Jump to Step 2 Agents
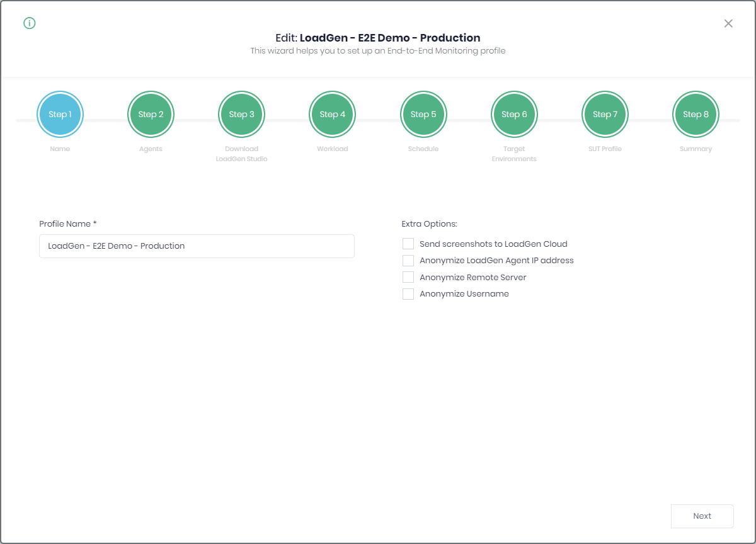 [x=151, y=114]
